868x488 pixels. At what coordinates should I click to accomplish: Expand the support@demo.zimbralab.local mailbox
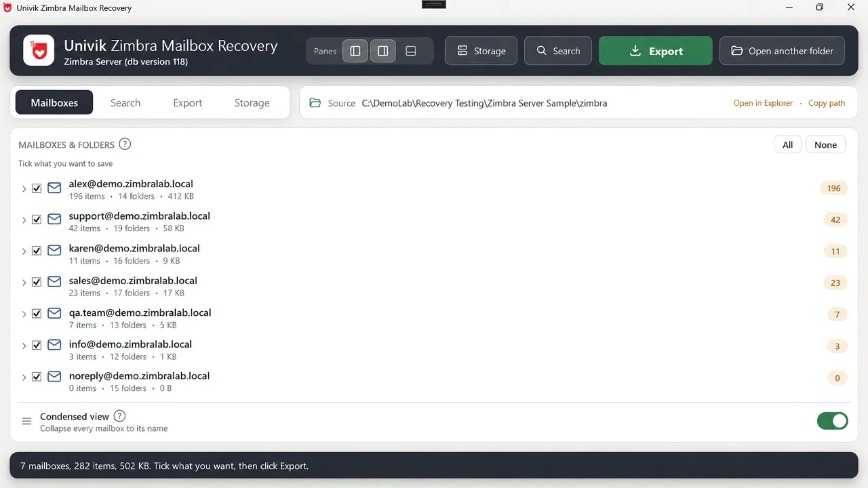(x=24, y=220)
